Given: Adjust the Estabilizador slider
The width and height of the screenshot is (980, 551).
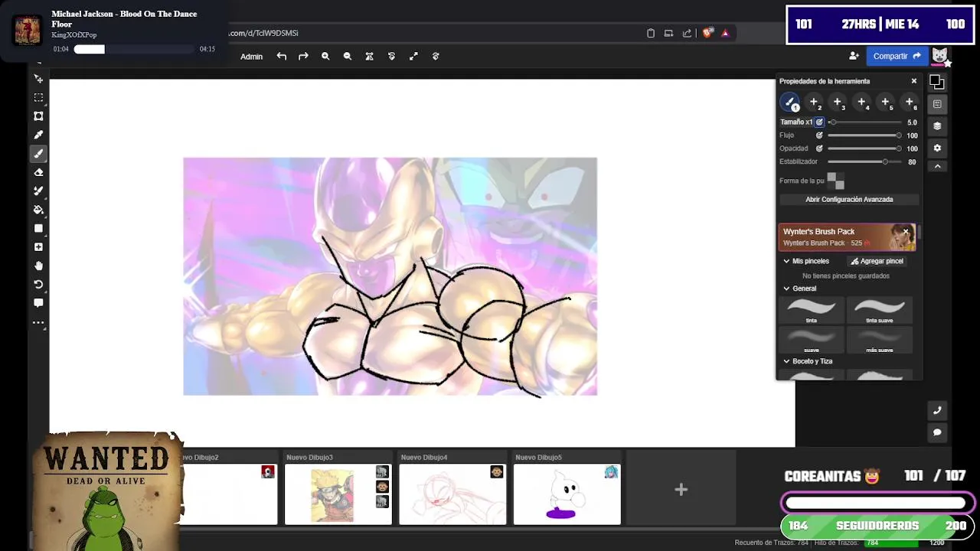Looking at the screenshot, I should pyautogui.click(x=864, y=161).
